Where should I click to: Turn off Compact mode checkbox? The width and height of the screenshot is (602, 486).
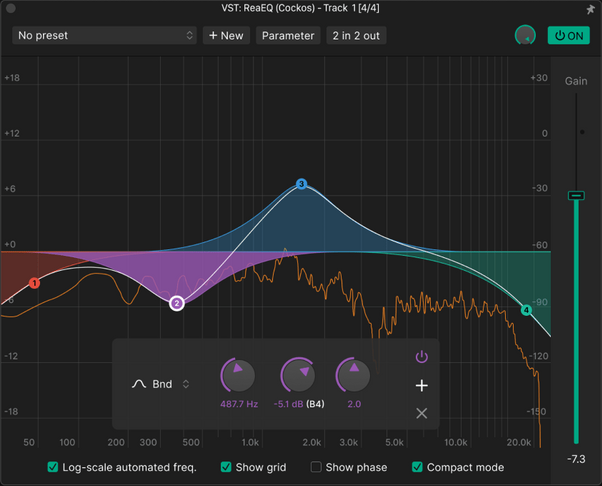[x=417, y=467]
